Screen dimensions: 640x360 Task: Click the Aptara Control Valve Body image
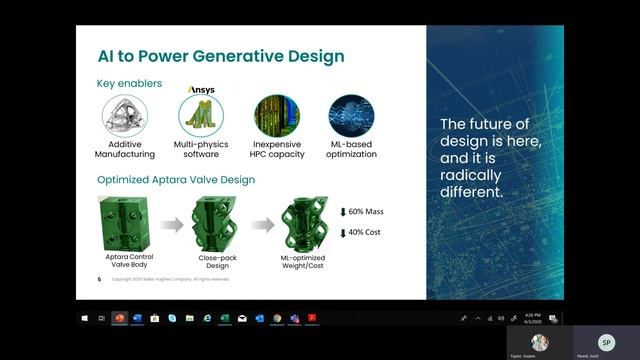pos(124,224)
